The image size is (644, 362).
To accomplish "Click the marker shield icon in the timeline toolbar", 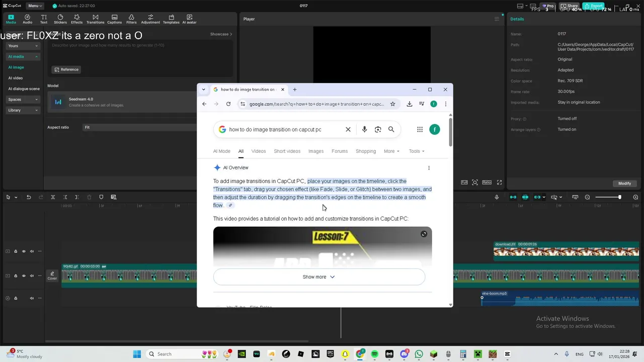I will click(x=101, y=197).
